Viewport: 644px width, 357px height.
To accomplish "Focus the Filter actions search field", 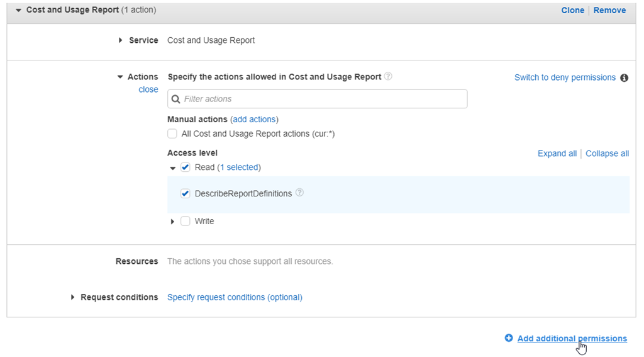I will (x=317, y=99).
